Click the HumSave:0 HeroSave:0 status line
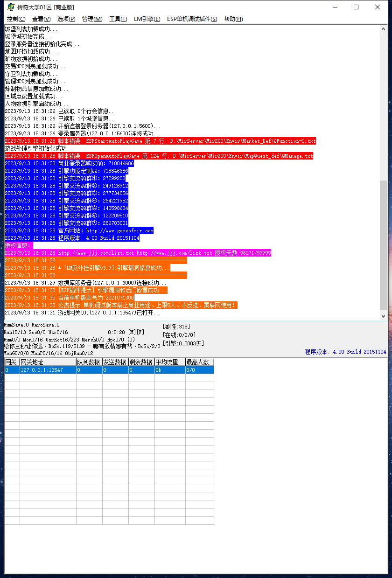The image size is (392, 578). 32,325
